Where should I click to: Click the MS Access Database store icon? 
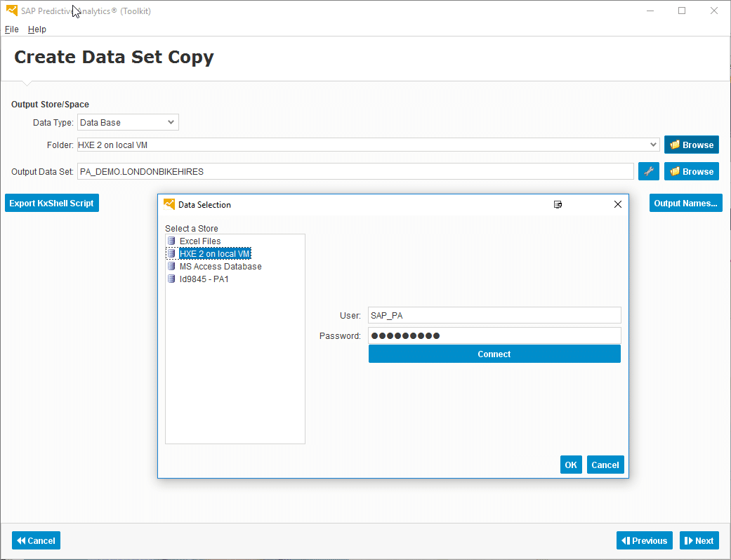171,267
